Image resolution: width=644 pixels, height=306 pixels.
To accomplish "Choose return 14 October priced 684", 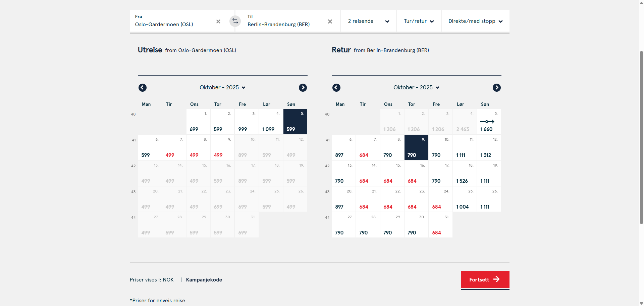I will (368, 173).
